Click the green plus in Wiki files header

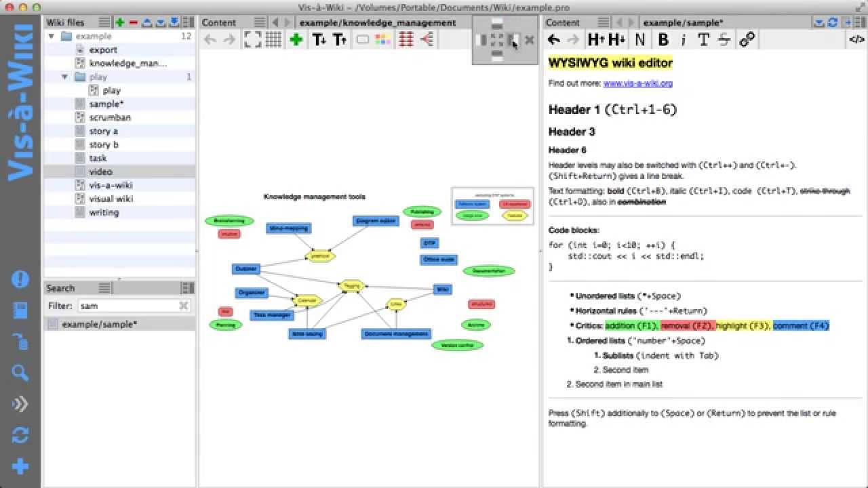[x=120, y=22]
